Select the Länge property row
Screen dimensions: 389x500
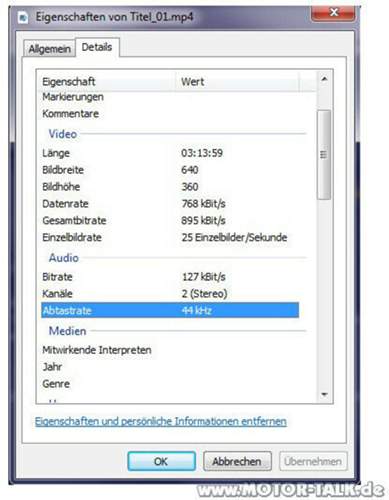pyautogui.click(x=170, y=153)
